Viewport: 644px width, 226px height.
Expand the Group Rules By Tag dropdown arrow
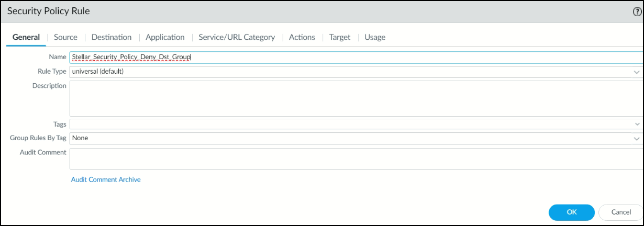pyautogui.click(x=637, y=139)
